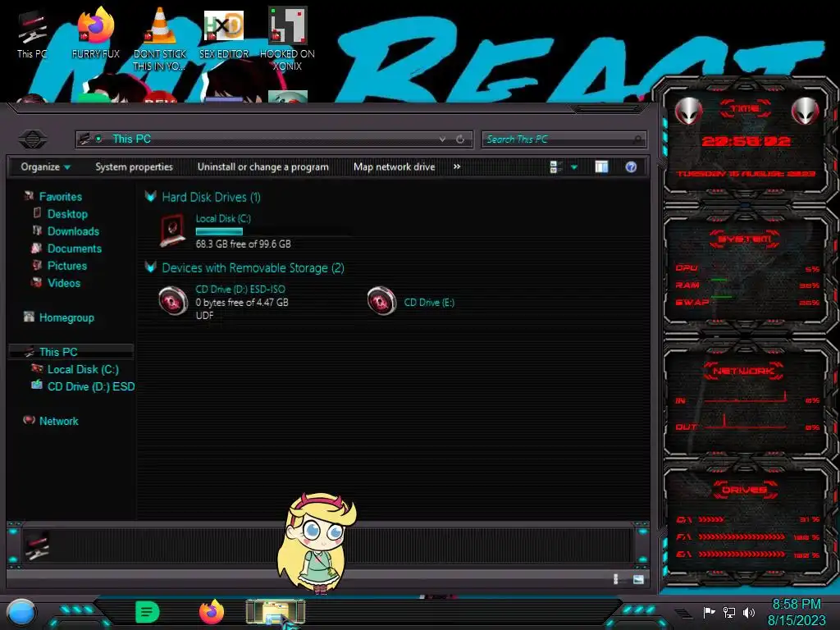The height and width of the screenshot is (630, 840).
Task: Open view options dropdown arrow
Action: 573,167
